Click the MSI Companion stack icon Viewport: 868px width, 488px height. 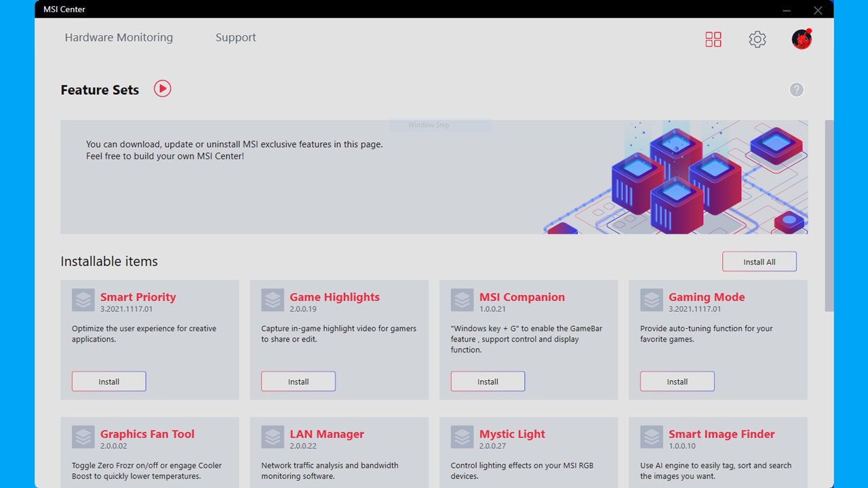(x=462, y=300)
